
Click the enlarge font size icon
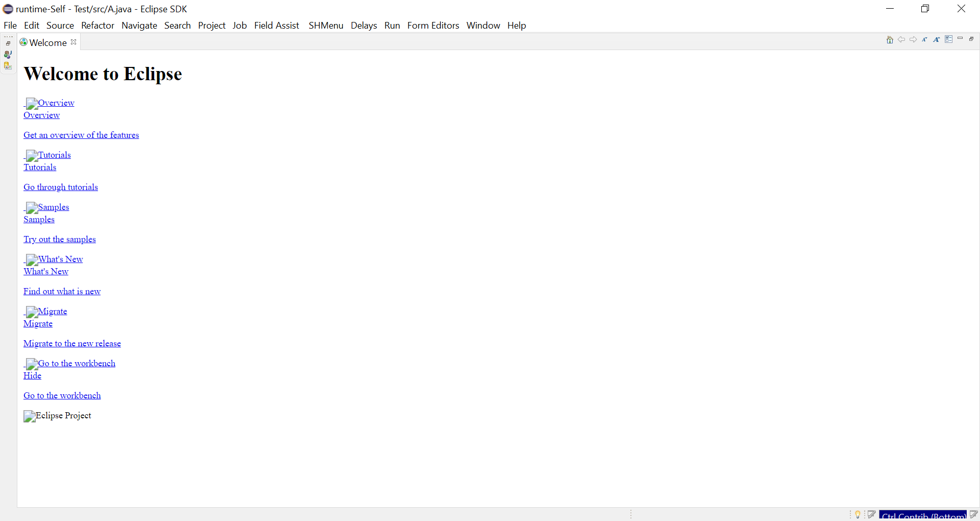click(937, 40)
